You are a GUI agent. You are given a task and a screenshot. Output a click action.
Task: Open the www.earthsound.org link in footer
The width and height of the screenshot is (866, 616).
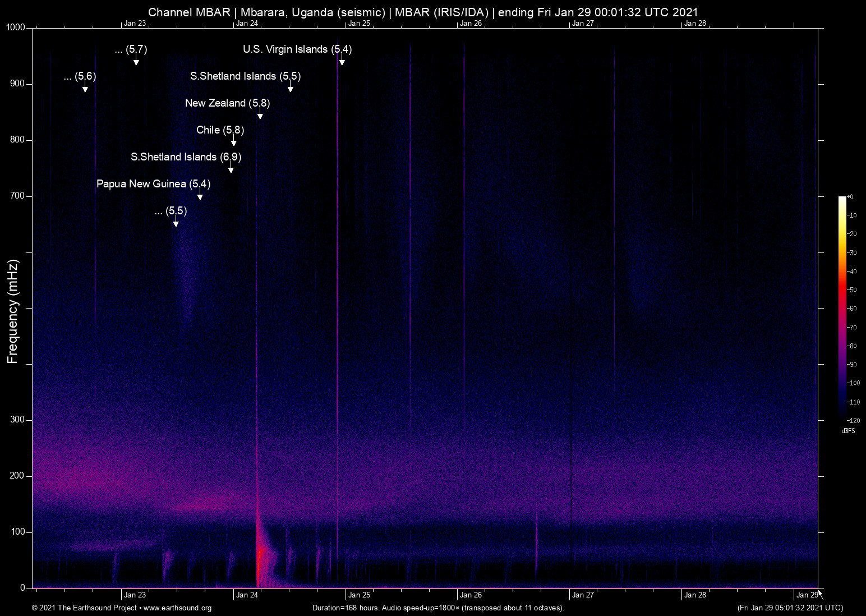tap(177, 608)
